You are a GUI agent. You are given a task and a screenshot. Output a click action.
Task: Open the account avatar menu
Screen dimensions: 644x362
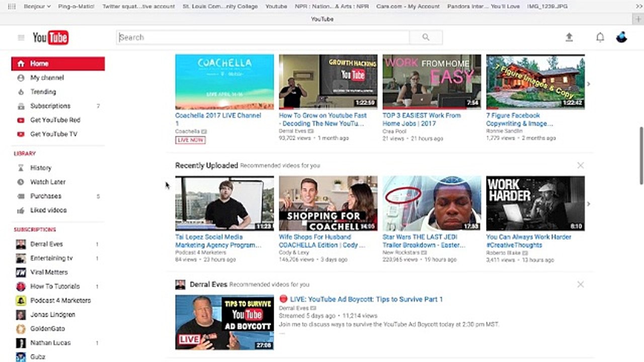(621, 37)
